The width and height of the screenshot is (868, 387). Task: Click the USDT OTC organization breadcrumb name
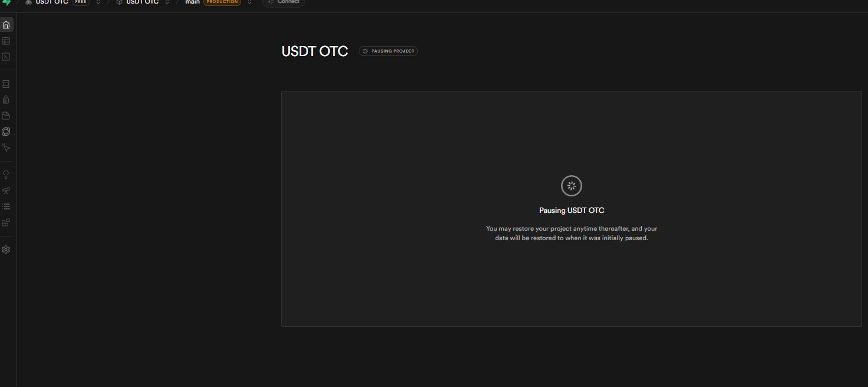tap(52, 2)
